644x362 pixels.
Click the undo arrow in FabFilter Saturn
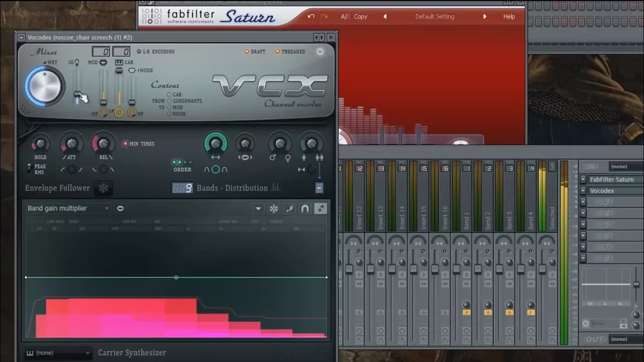click(311, 16)
